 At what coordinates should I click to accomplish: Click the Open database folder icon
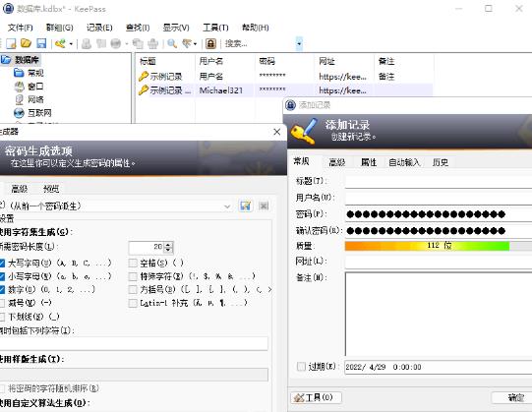[27, 43]
